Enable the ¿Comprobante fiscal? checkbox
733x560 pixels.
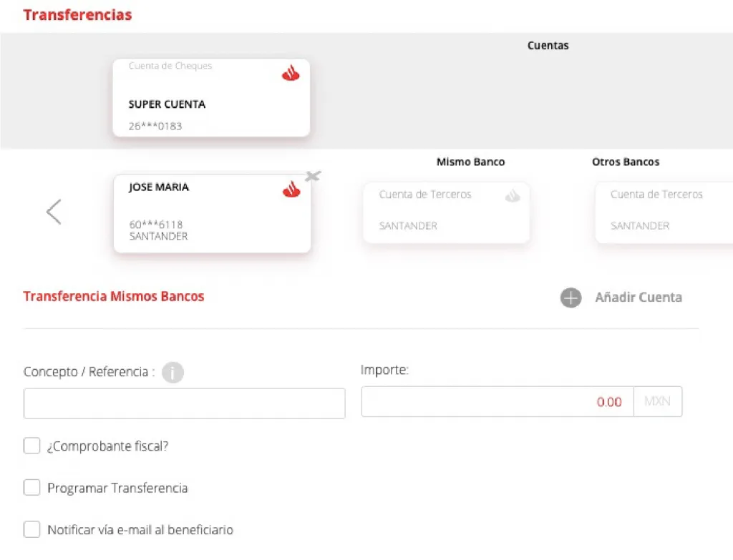[31, 446]
